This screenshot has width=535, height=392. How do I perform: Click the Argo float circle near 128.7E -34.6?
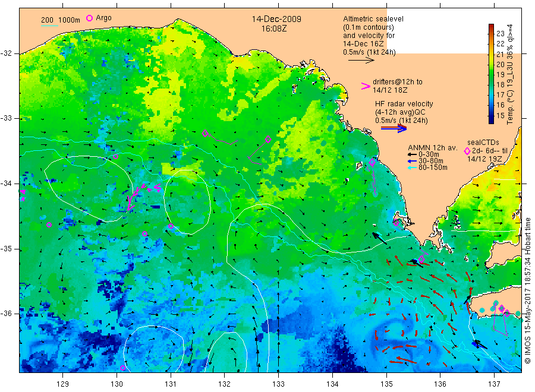coord(49,225)
